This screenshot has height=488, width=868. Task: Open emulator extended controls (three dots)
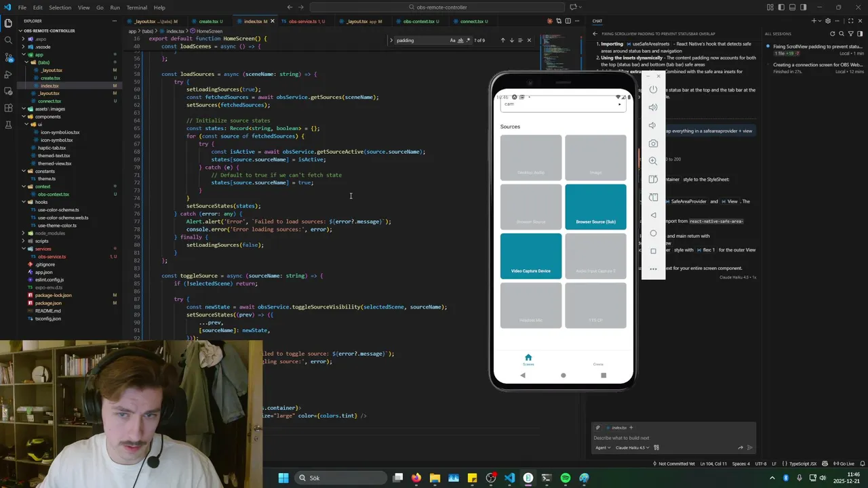click(653, 269)
